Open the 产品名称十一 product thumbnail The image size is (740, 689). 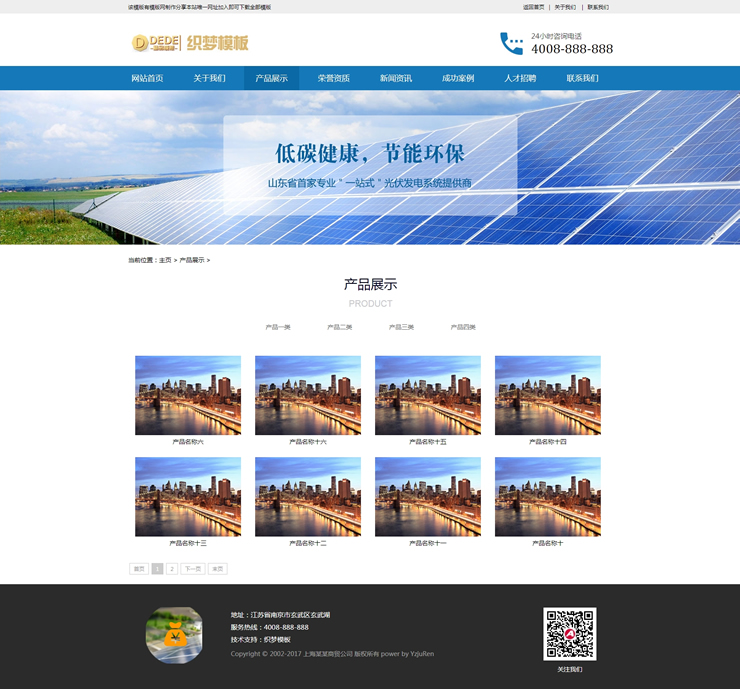(x=428, y=497)
